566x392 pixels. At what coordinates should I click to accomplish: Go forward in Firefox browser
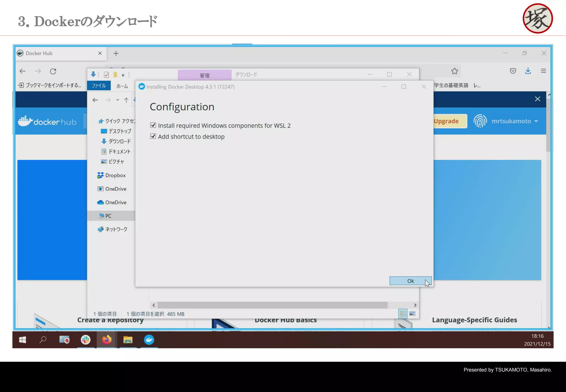coord(38,71)
